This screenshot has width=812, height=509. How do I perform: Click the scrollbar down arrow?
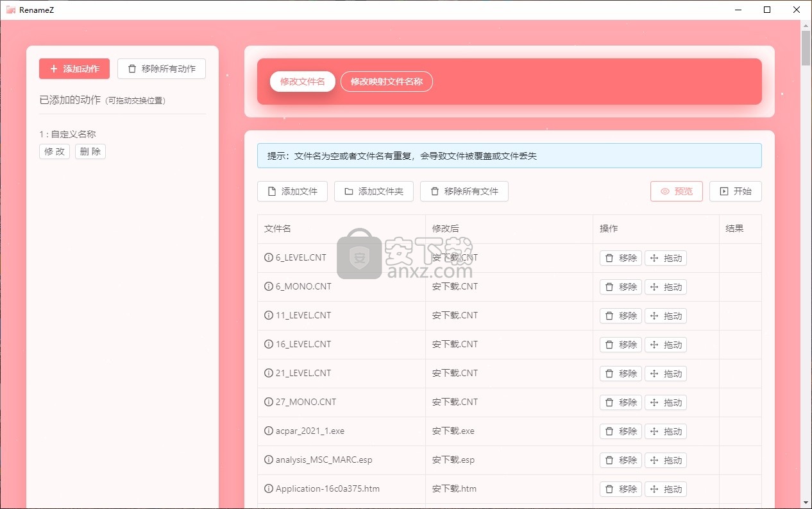click(806, 503)
